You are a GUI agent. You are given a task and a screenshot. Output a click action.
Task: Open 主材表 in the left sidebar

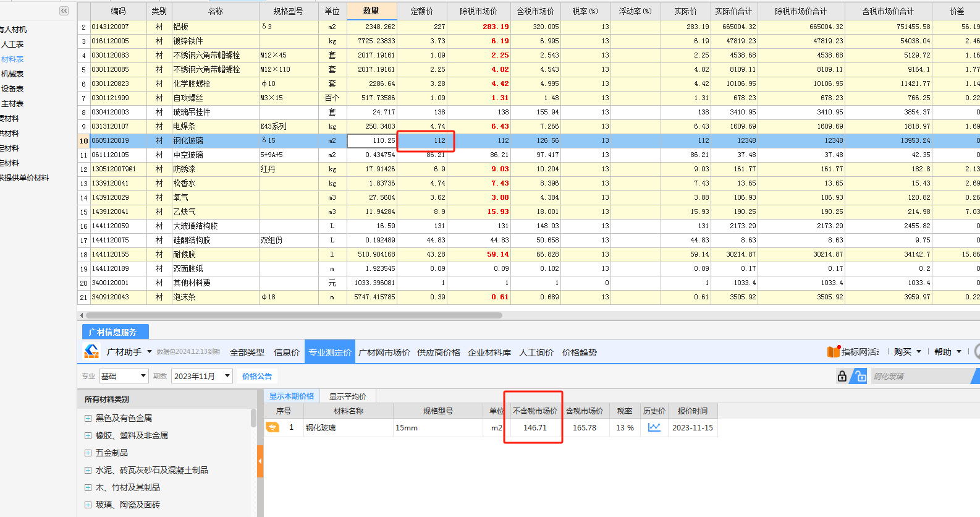tap(12, 104)
